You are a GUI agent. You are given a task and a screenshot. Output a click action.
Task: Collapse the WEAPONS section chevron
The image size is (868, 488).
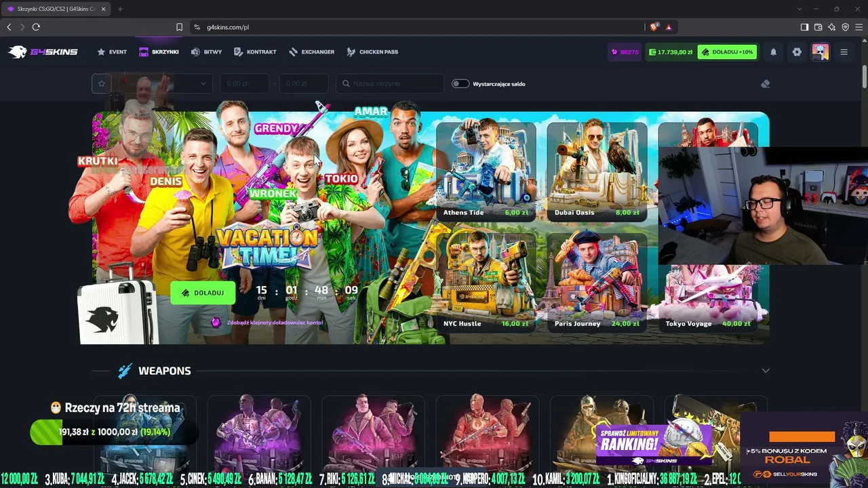766,371
